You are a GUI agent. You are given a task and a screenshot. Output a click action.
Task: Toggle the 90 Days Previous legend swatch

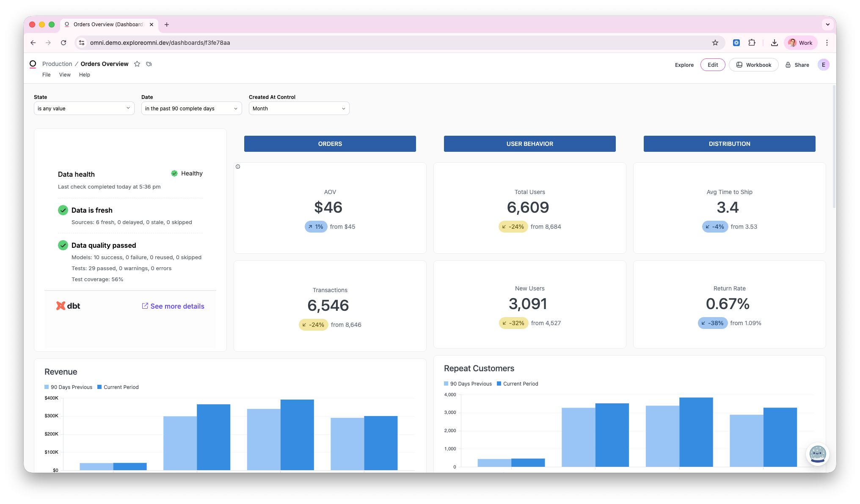tap(47, 387)
